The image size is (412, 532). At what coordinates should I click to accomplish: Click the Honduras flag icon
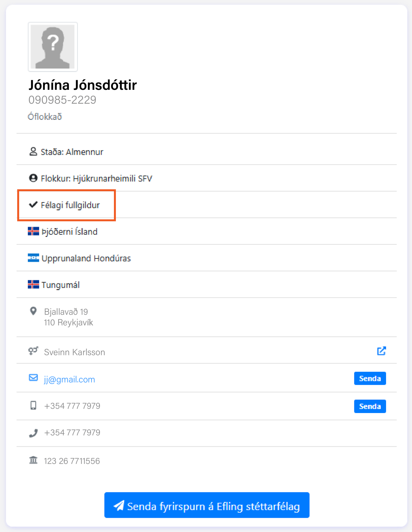33,258
